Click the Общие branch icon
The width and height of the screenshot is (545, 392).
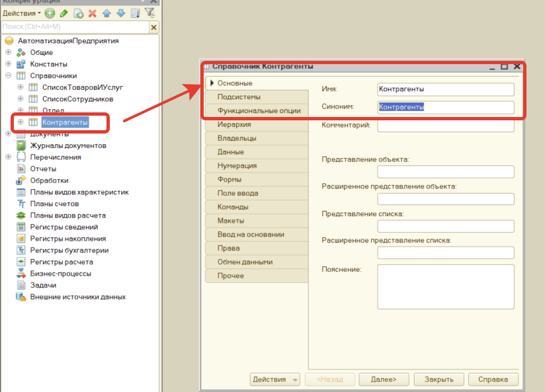click(21, 52)
